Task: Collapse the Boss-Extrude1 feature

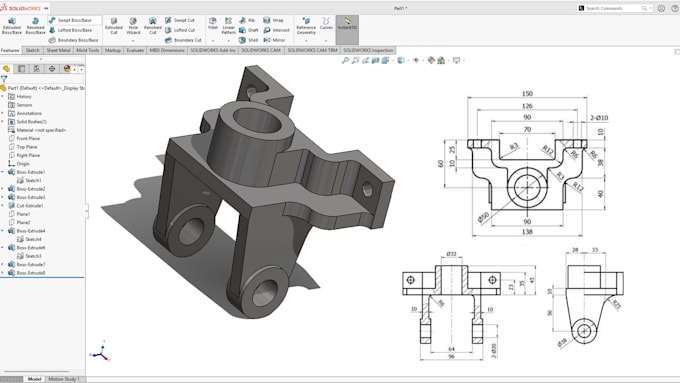Action: click(x=3, y=172)
